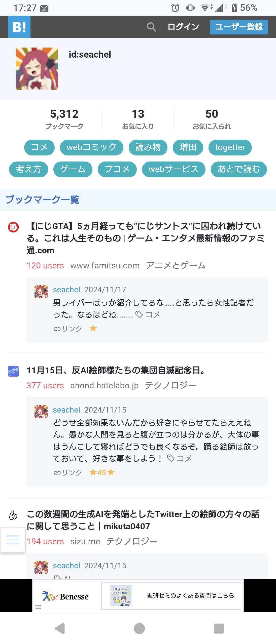The width and height of the screenshot is (276, 644).
Task: Open search with the magnifier icon
Action: [x=151, y=27]
